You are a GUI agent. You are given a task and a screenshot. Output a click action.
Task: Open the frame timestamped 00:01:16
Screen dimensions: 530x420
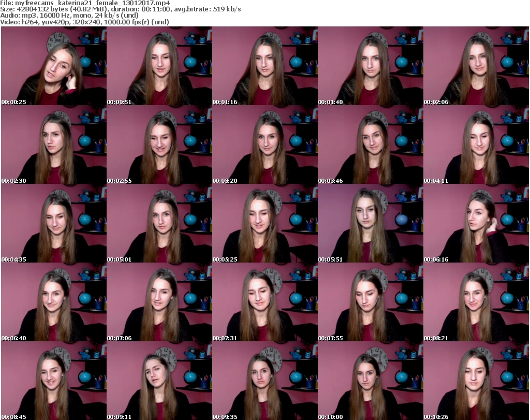[264, 66]
